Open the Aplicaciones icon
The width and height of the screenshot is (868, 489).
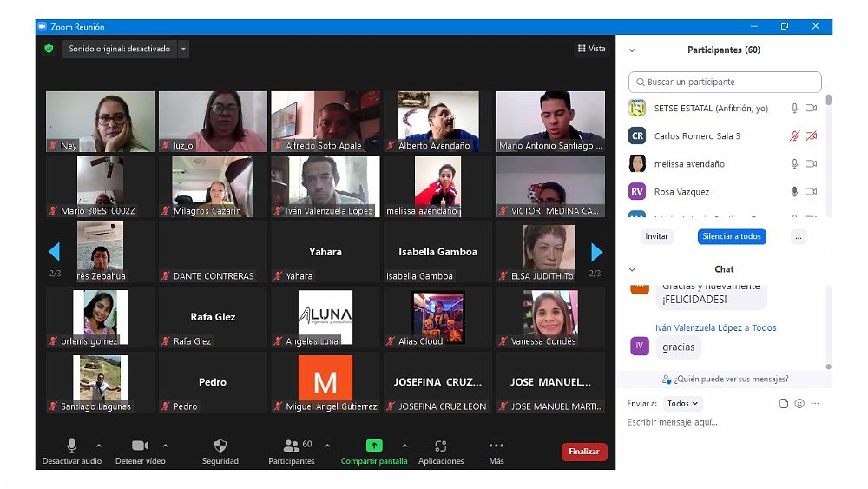(x=441, y=446)
